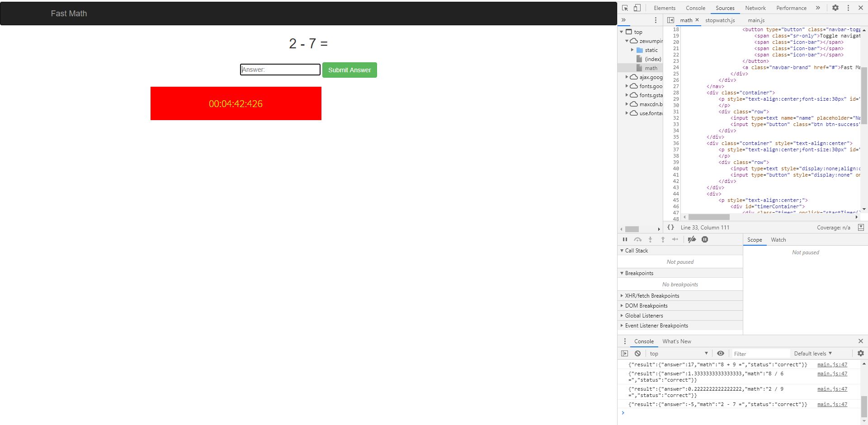Toggle the device toolbar icon
This screenshot has height=425, width=868.
[x=637, y=8]
